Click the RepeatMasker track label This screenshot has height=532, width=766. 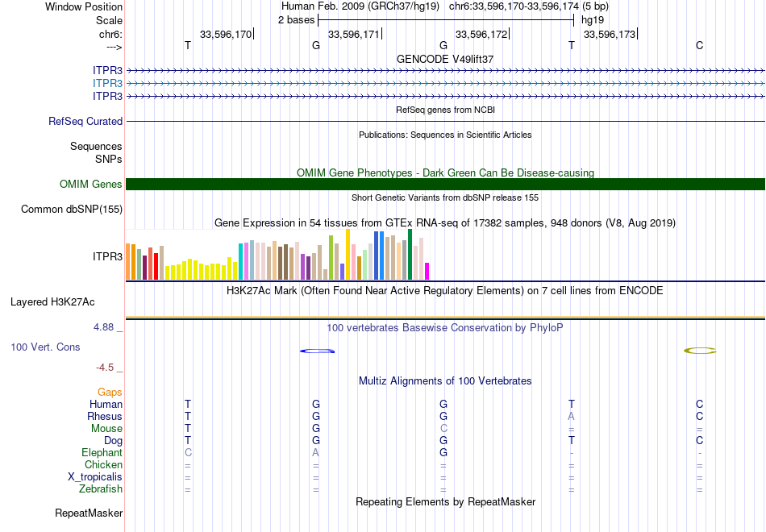coord(89,513)
